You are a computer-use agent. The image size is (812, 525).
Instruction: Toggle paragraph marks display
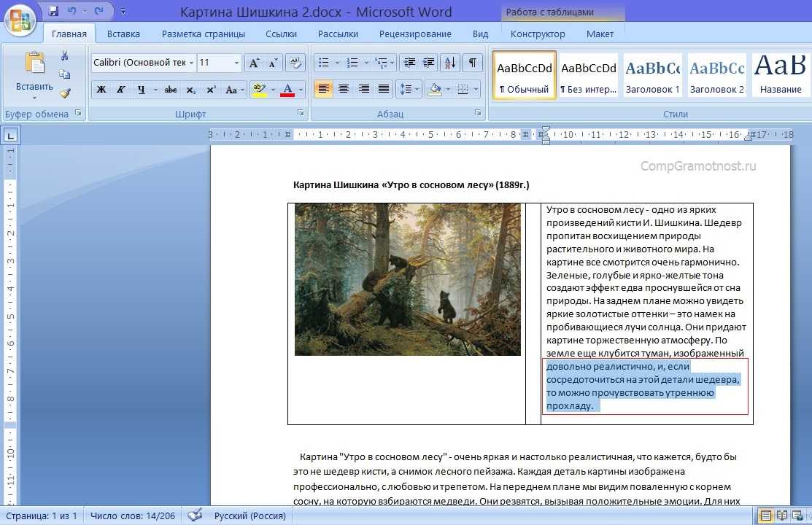tap(472, 63)
